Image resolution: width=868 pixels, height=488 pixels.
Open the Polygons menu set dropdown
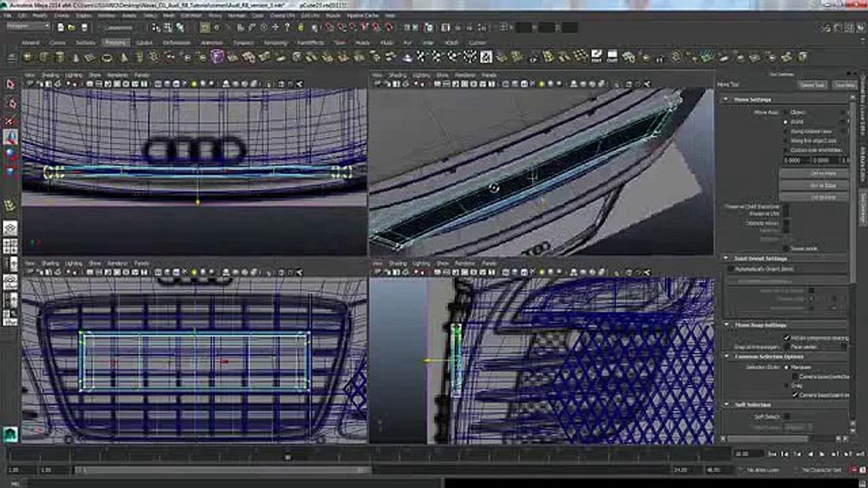[x=28, y=27]
